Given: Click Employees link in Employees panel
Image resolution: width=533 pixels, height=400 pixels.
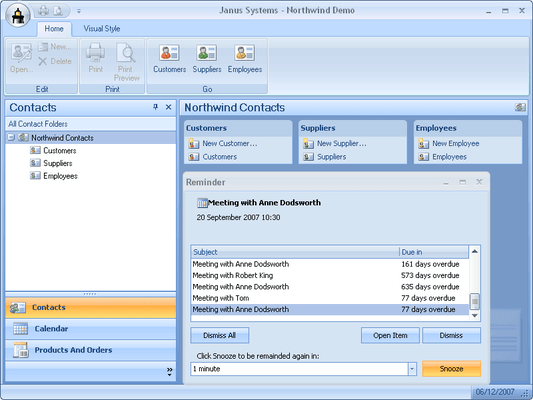Looking at the screenshot, I should [x=449, y=157].
